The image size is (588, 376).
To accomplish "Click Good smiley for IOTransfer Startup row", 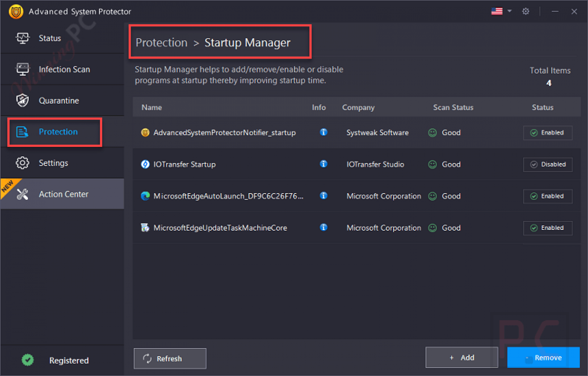I will click(x=432, y=164).
